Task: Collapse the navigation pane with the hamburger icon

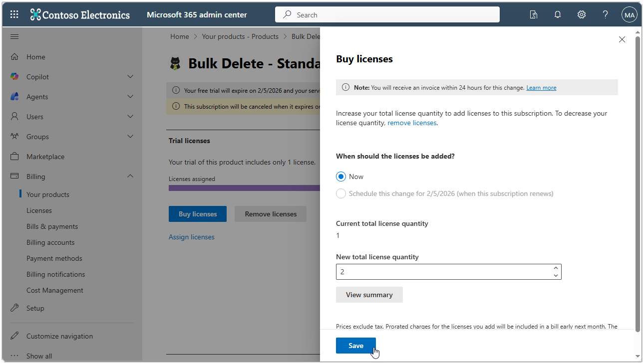Action: point(14,36)
